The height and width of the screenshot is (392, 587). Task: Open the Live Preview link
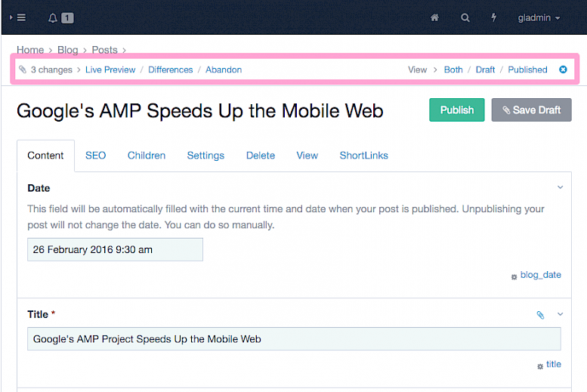click(x=110, y=69)
